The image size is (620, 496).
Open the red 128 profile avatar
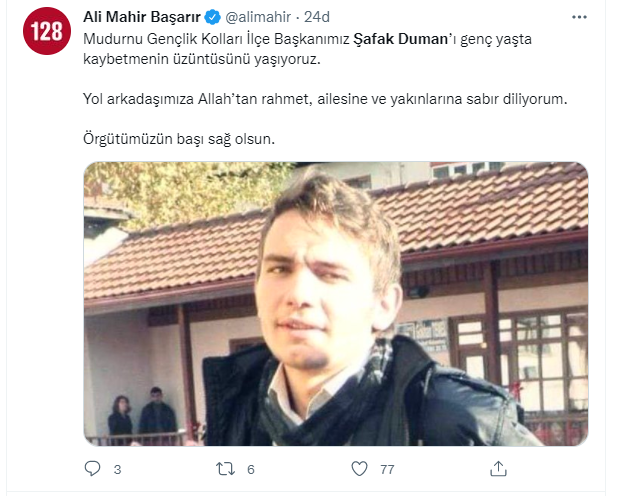click(47, 31)
